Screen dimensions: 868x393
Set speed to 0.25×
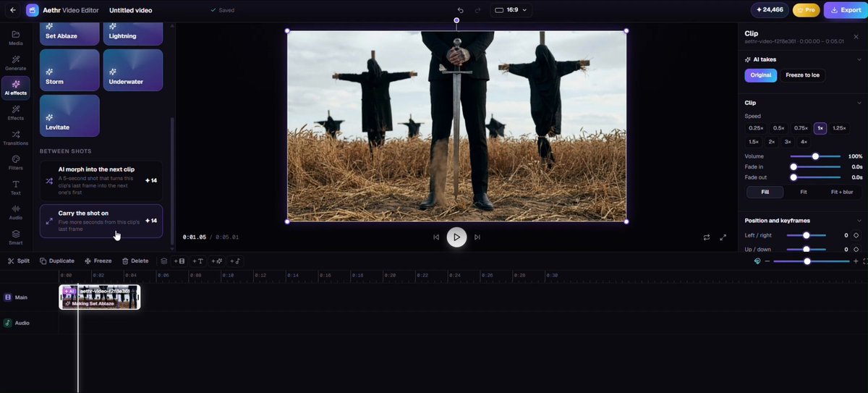point(756,128)
